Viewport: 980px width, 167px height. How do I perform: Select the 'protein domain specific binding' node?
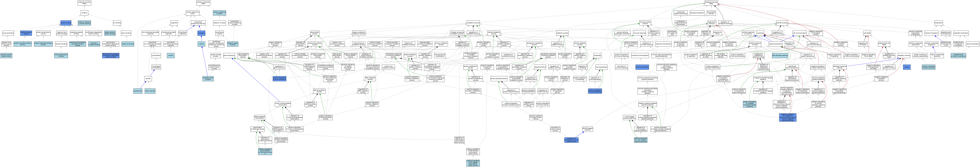[110, 33]
